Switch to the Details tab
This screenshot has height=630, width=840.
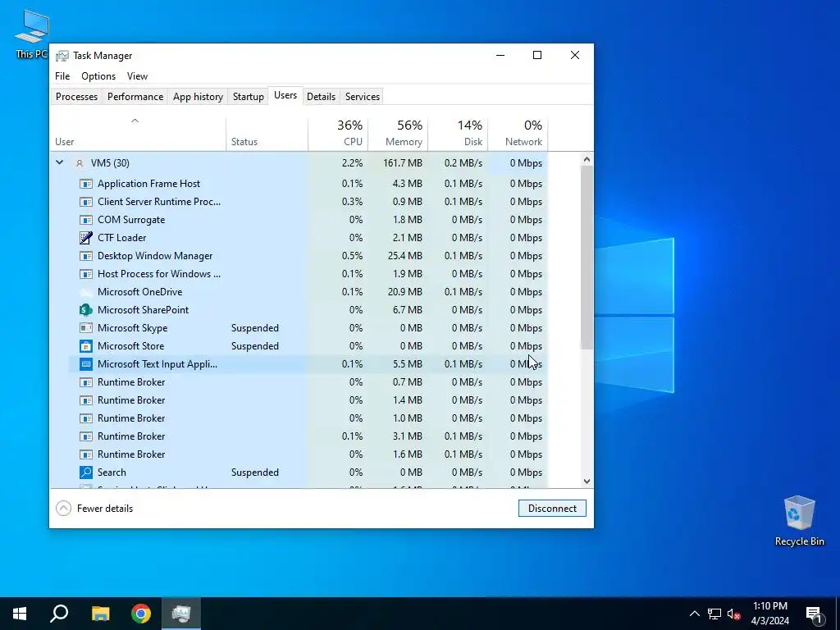(x=321, y=97)
